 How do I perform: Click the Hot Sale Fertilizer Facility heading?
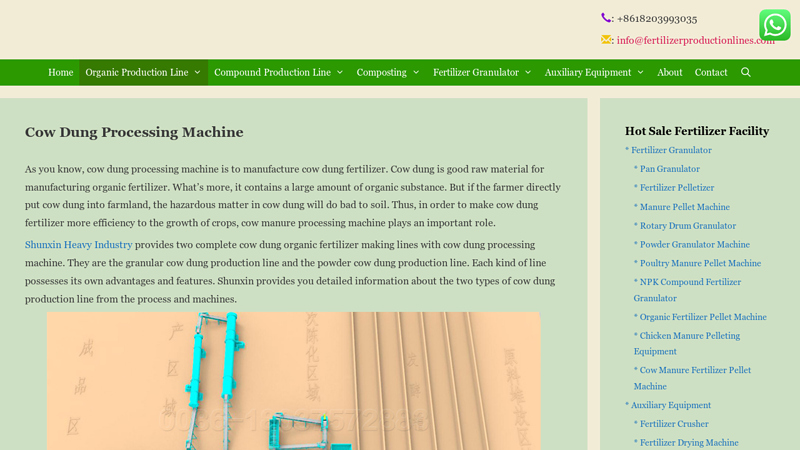(697, 131)
